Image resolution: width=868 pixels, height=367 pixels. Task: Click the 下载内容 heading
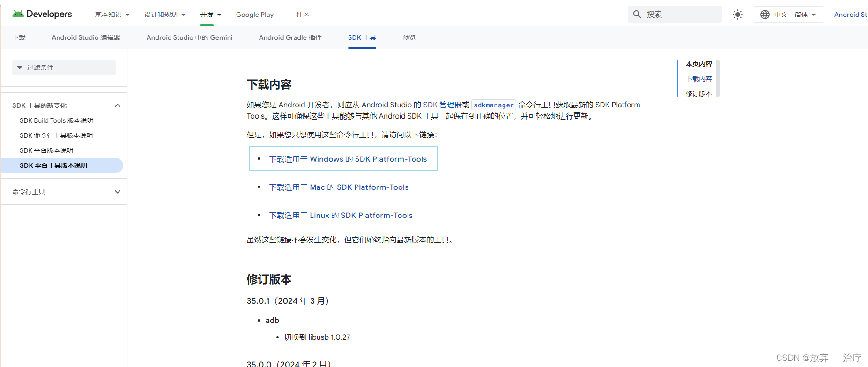coord(269,84)
